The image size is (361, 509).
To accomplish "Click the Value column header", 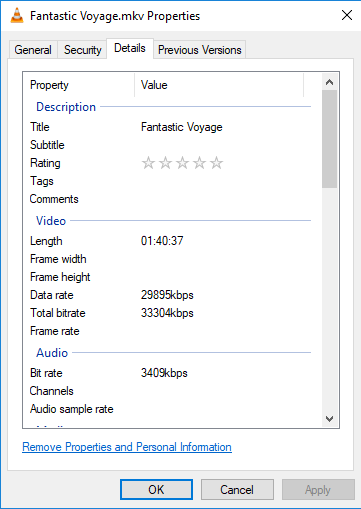I will click(219, 85).
